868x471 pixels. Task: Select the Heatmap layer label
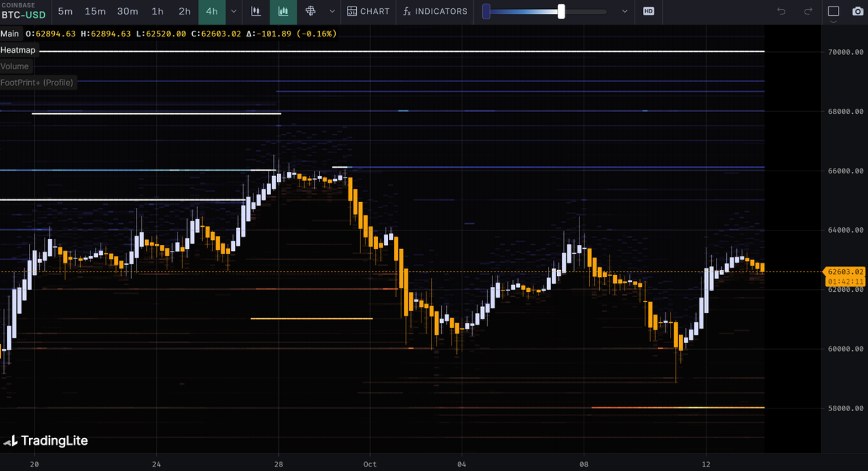(x=18, y=50)
